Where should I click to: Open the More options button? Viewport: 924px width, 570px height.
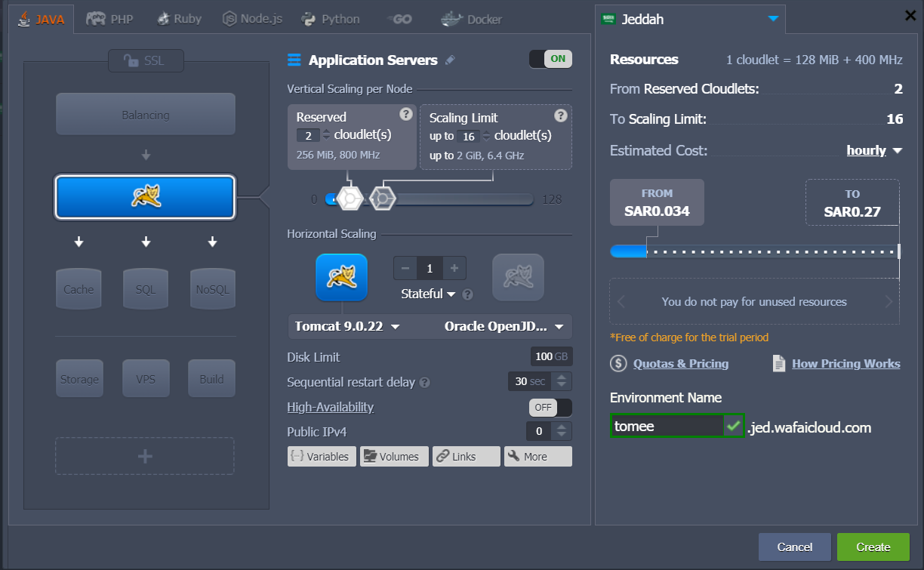[x=537, y=456]
